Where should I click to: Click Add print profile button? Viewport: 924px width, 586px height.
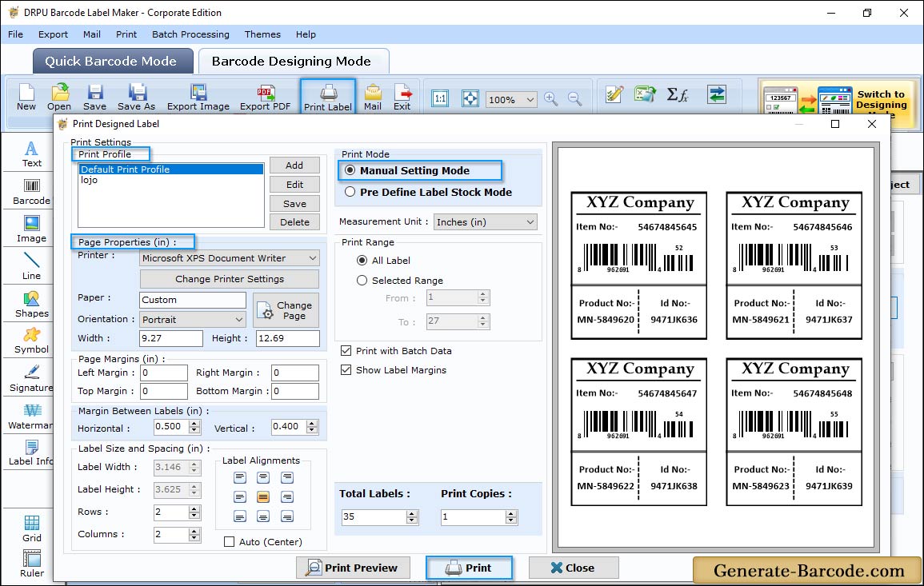(294, 165)
